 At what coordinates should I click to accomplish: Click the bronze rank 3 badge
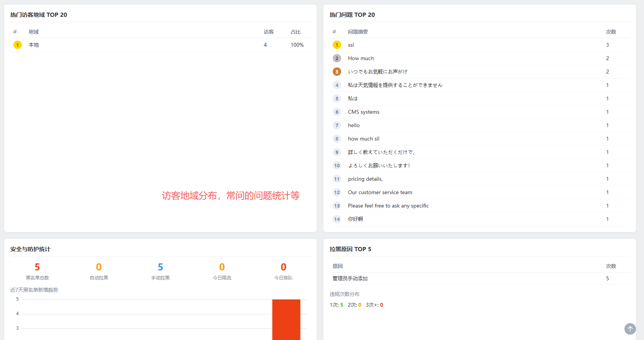[x=337, y=72]
